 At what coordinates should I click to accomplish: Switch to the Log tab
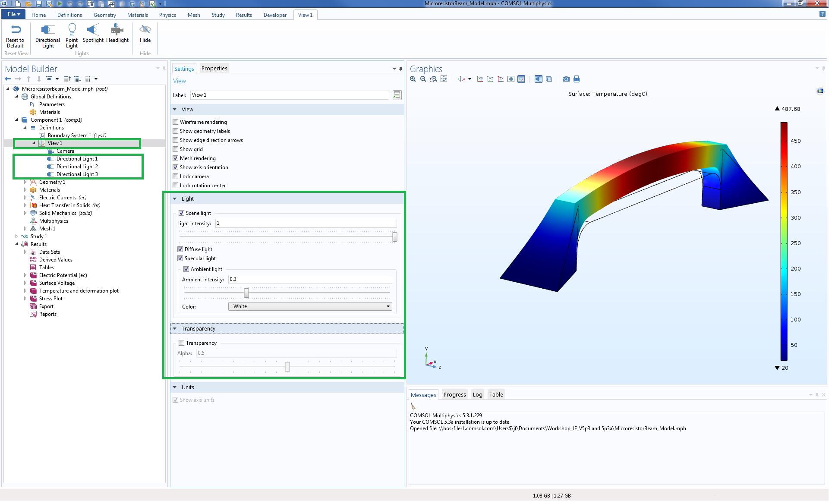477,394
